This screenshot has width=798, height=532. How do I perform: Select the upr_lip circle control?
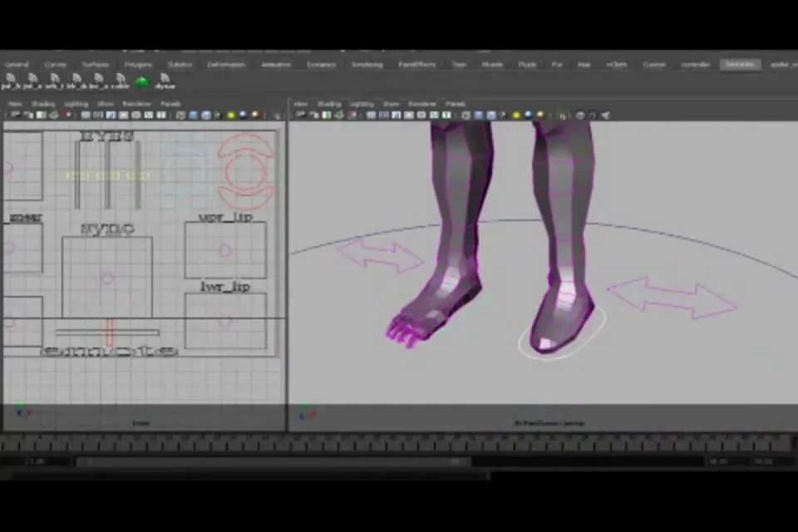(225, 250)
